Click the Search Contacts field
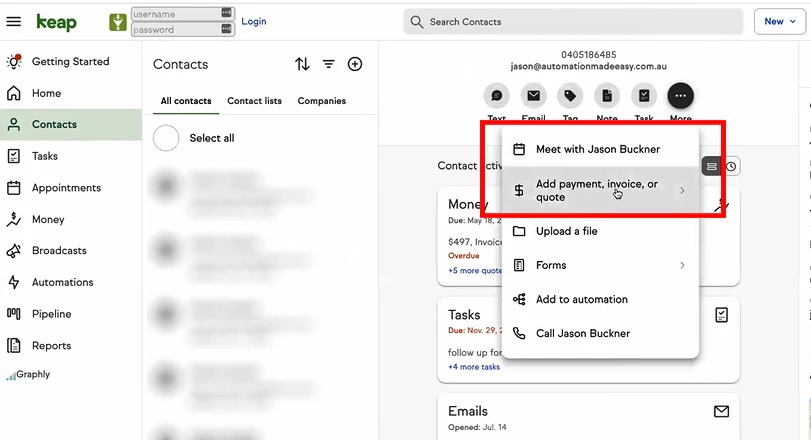This screenshot has width=811, height=440. 573,22
